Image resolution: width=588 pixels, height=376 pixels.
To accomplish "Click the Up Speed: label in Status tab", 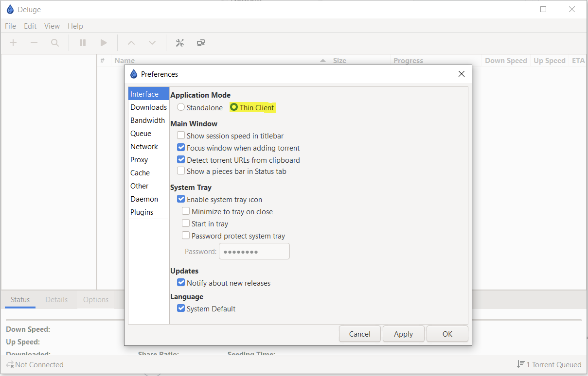I will click(23, 342).
